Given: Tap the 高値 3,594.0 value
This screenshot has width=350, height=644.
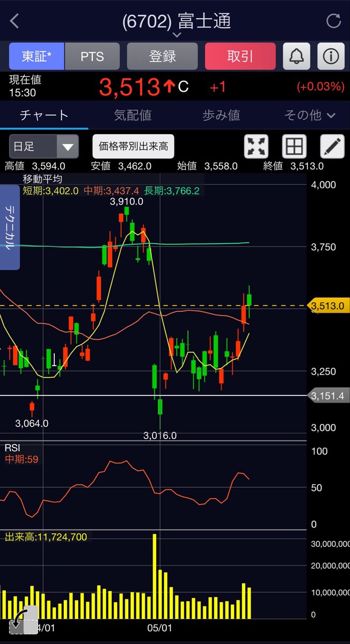Looking at the screenshot, I should coord(49,166).
